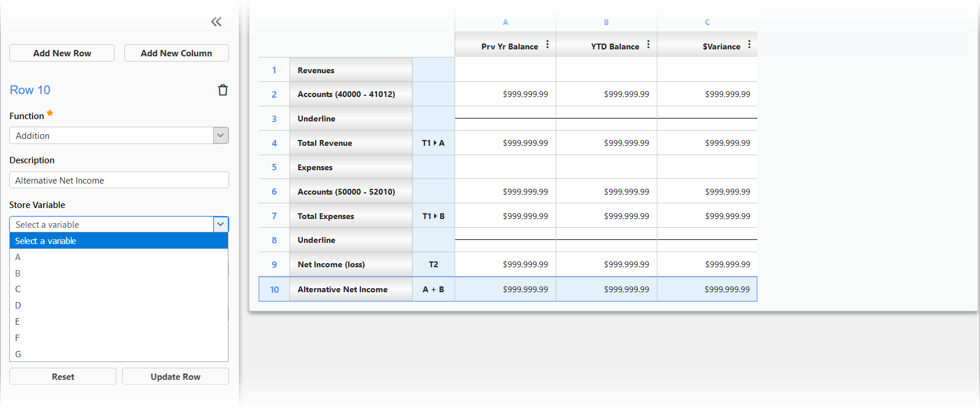
Task: Choose variable C from the list
Action: click(119, 289)
